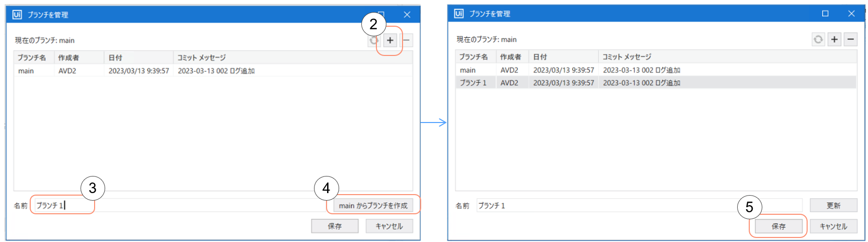Viewport: 868px width, 242px height.
Task: Click 保存 button in left window
Action: [x=335, y=226]
